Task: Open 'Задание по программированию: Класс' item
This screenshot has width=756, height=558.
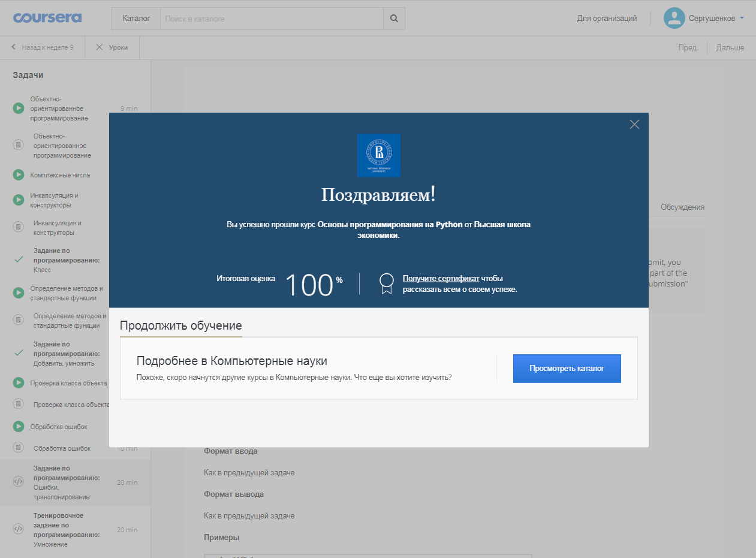Action: [67, 260]
